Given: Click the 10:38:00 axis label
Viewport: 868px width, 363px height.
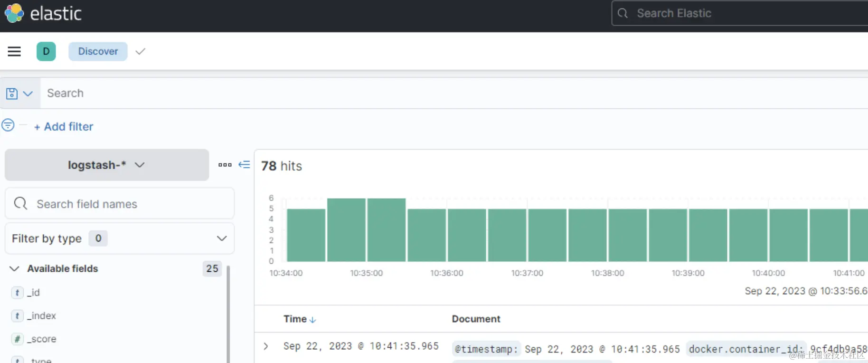Looking at the screenshot, I should pyautogui.click(x=607, y=273).
